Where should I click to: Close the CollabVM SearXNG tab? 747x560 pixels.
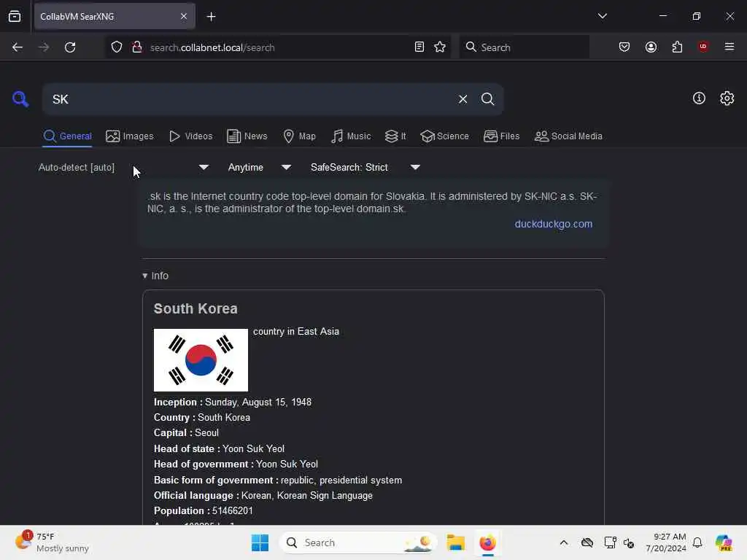tap(183, 16)
